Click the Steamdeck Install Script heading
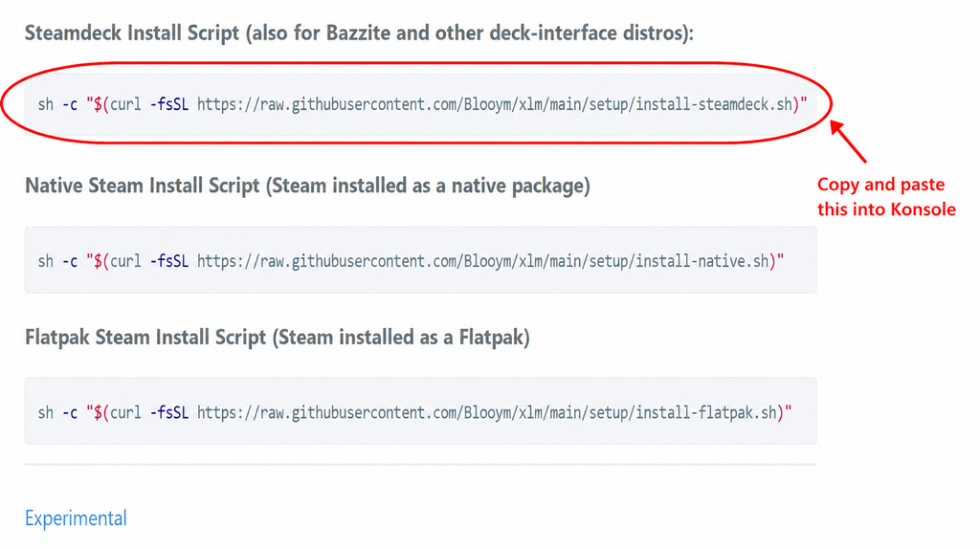 click(x=360, y=33)
